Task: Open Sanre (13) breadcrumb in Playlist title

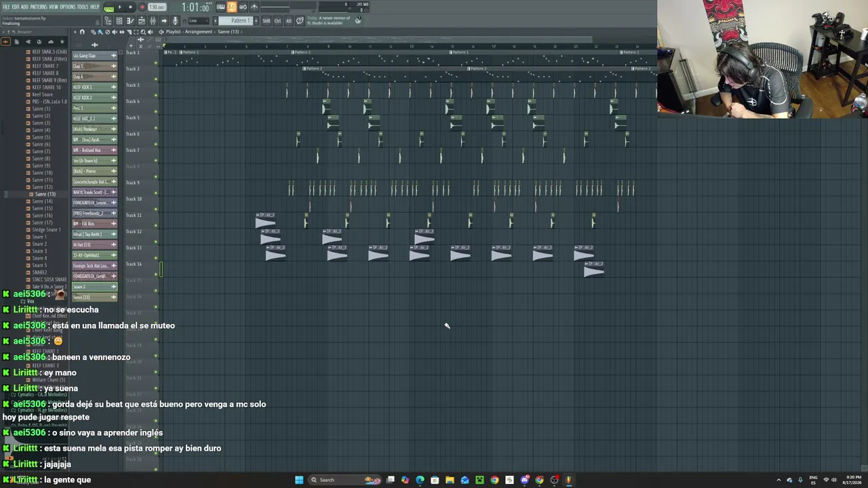Action: pos(229,32)
